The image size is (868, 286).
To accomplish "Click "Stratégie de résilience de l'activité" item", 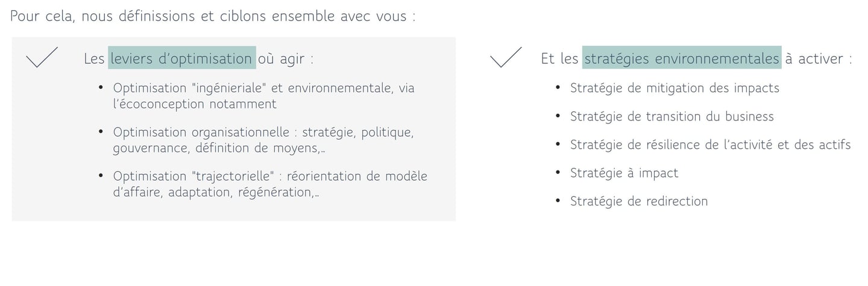I will click(710, 145).
